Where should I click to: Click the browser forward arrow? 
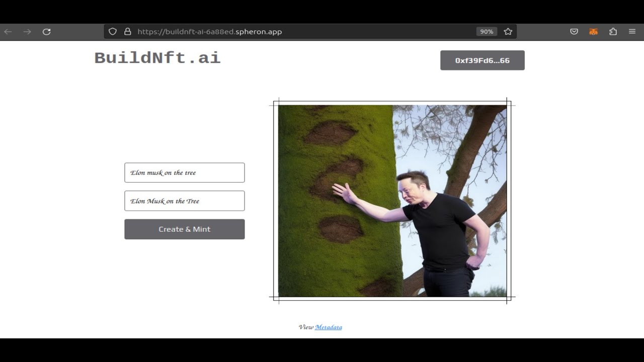pos(27,32)
